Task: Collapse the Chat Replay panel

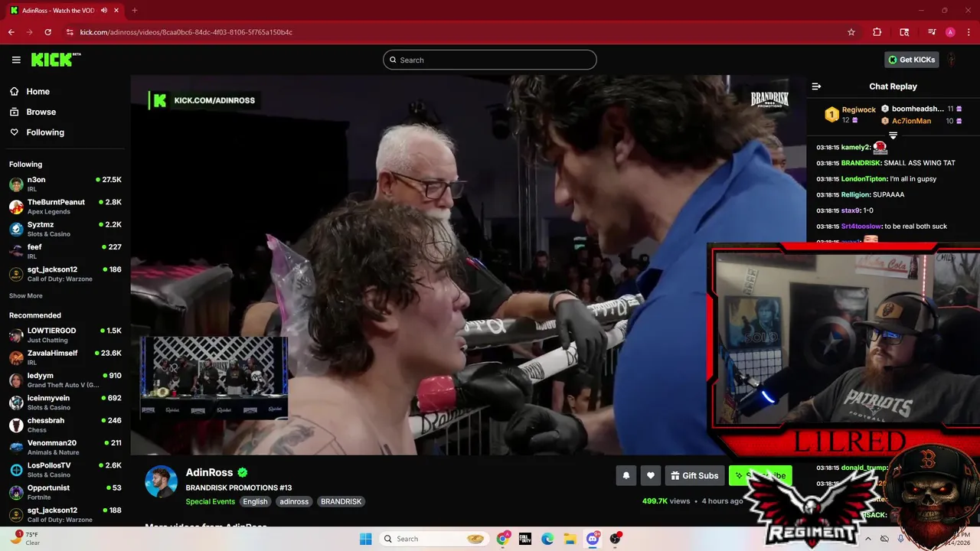Action: coord(816,86)
